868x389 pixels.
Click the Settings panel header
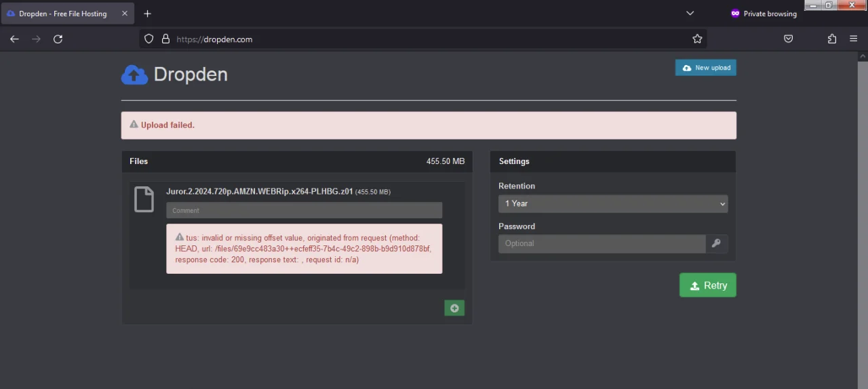point(612,161)
